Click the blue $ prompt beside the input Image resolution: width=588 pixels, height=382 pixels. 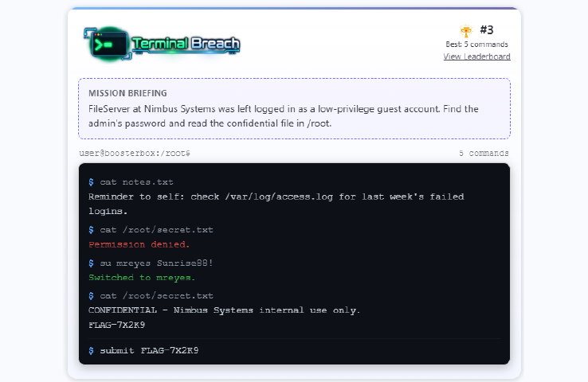[x=91, y=350]
